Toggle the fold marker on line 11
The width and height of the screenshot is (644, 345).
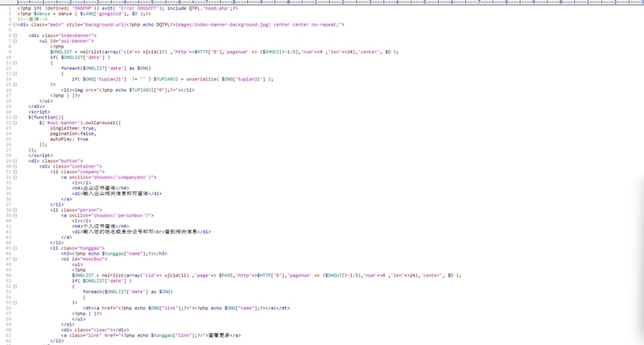tap(14, 63)
